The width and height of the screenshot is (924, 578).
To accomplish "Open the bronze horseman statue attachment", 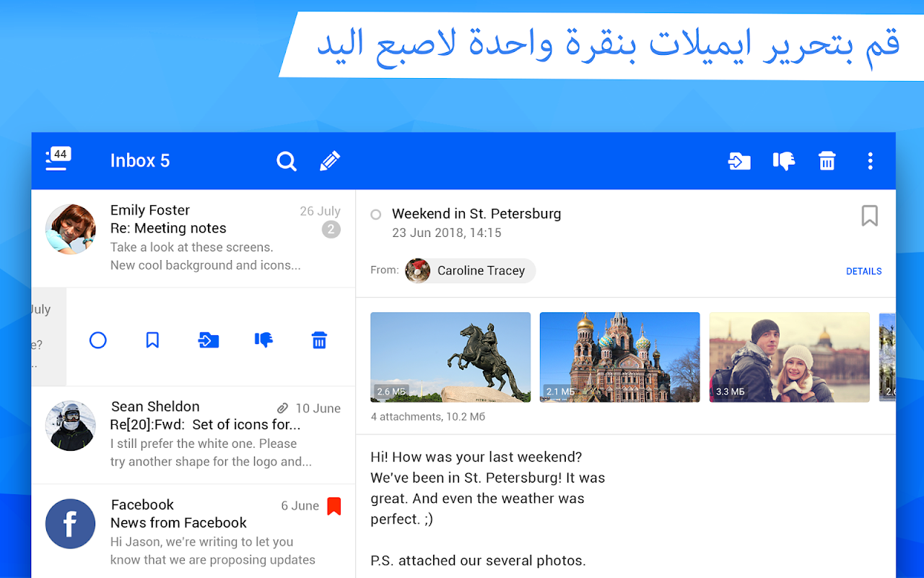I will pyautogui.click(x=450, y=357).
